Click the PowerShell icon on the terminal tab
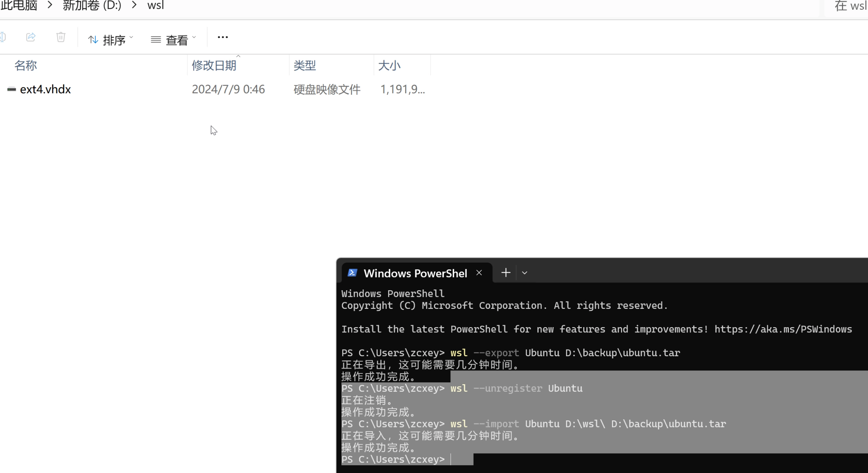The width and height of the screenshot is (868, 473). pos(352,273)
